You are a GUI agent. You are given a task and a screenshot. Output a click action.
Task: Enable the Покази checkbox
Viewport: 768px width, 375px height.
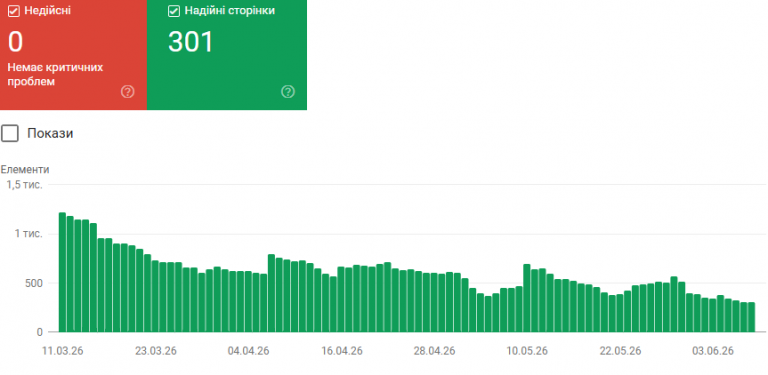coord(10,133)
